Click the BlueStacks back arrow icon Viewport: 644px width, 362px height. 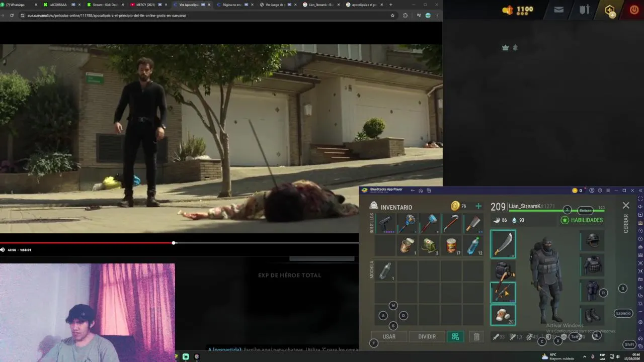click(413, 191)
